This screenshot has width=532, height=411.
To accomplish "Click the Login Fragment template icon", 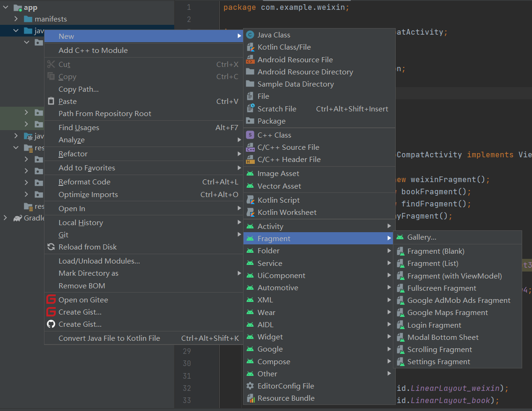I will click(400, 325).
